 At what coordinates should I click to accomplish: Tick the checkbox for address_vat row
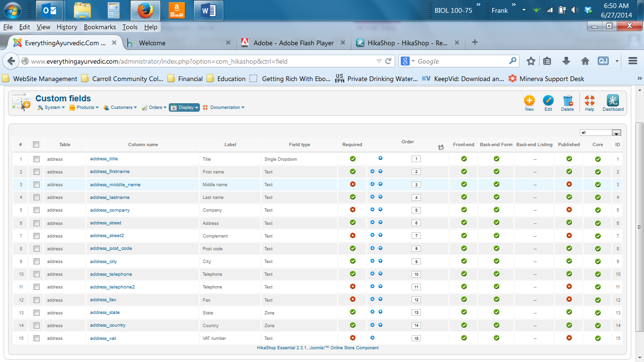pos(36,338)
